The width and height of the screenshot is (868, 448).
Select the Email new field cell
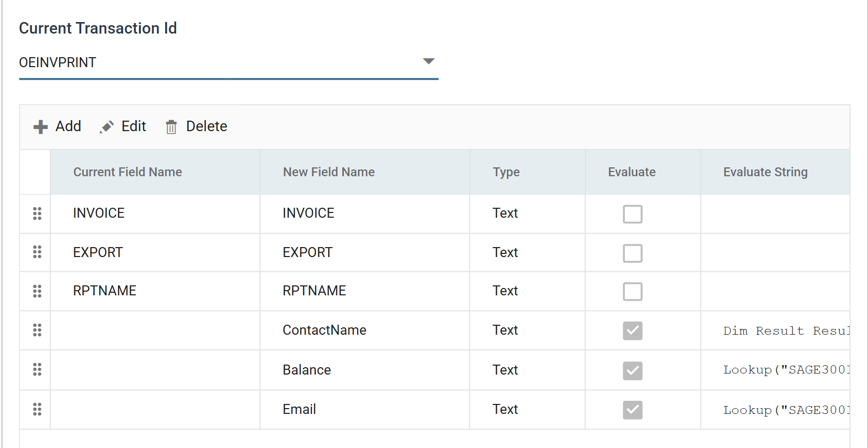pos(365,409)
